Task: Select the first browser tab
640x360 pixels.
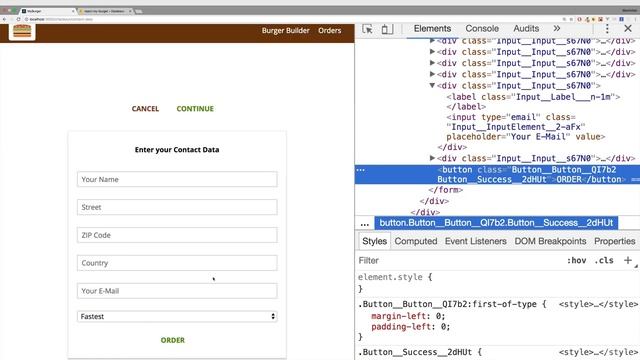Action: [48, 11]
